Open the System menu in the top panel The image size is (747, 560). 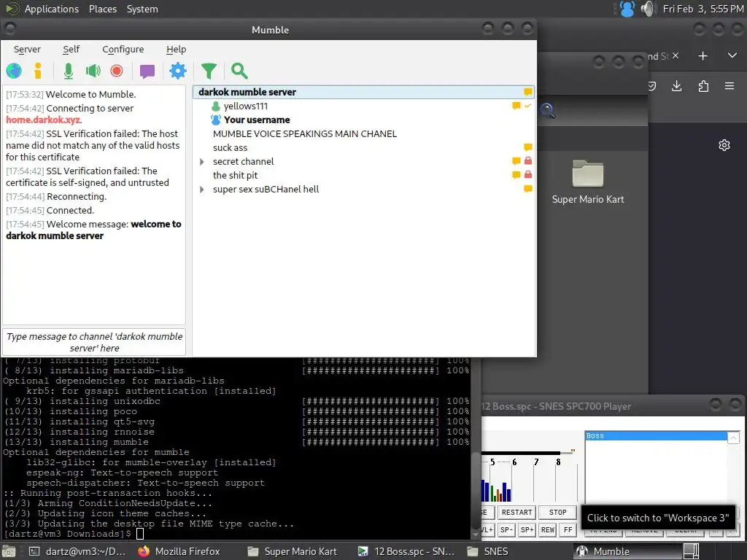(x=142, y=9)
